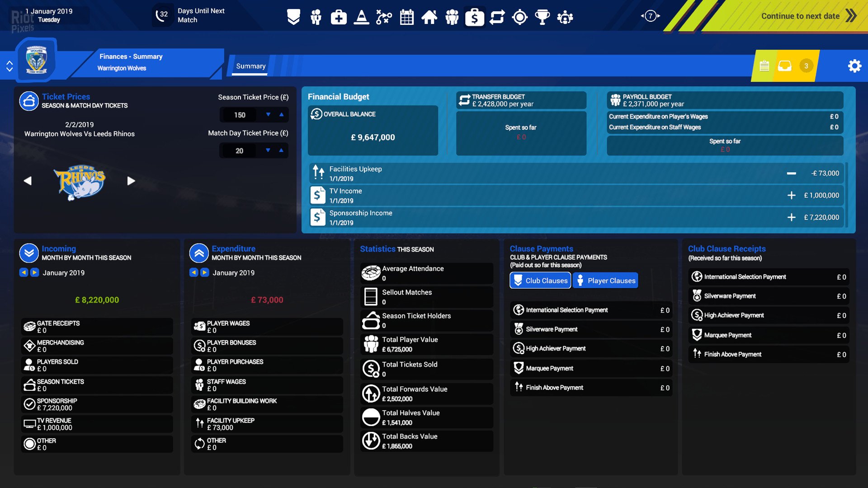
Task: Open the Transfers screen via arrows icon
Action: (x=496, y=17)
